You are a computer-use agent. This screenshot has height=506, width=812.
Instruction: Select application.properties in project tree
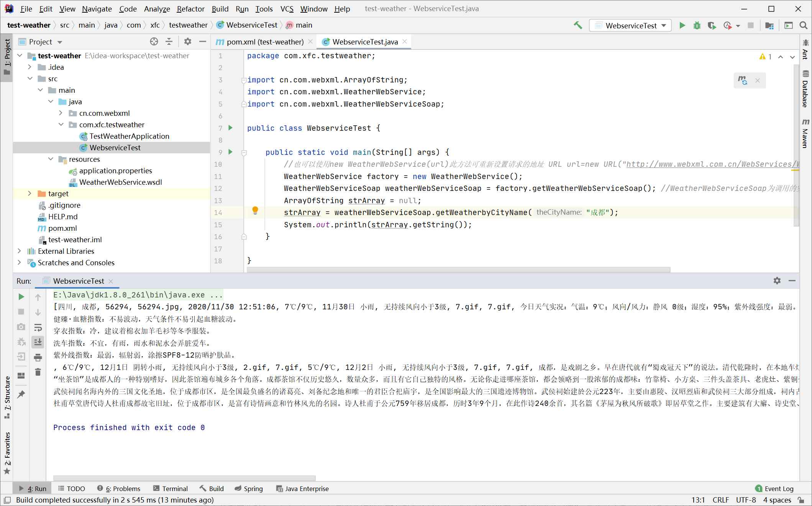115,171
